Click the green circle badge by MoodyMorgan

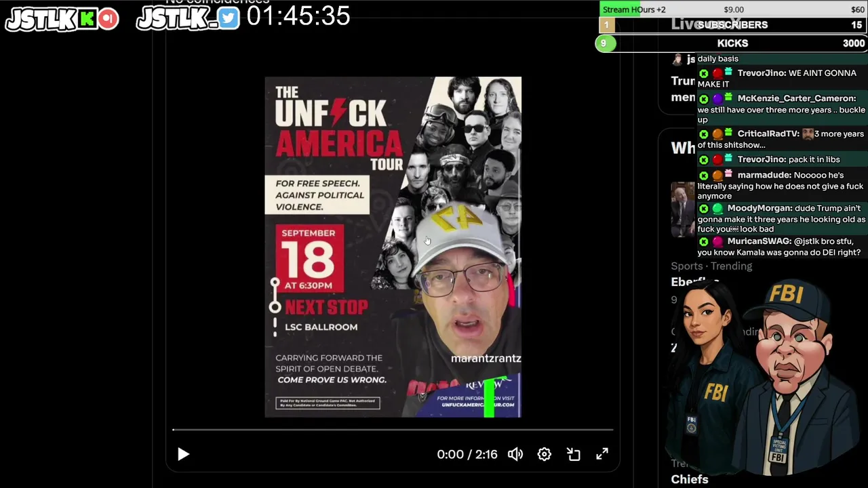(x=717, y=208)
